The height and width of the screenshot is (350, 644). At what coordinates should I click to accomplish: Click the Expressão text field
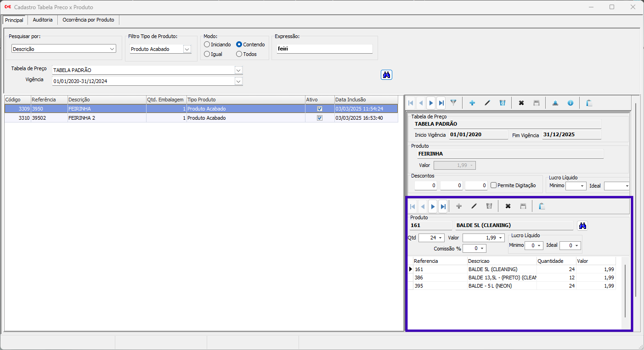pyautogui.click(x=324, y=49)
